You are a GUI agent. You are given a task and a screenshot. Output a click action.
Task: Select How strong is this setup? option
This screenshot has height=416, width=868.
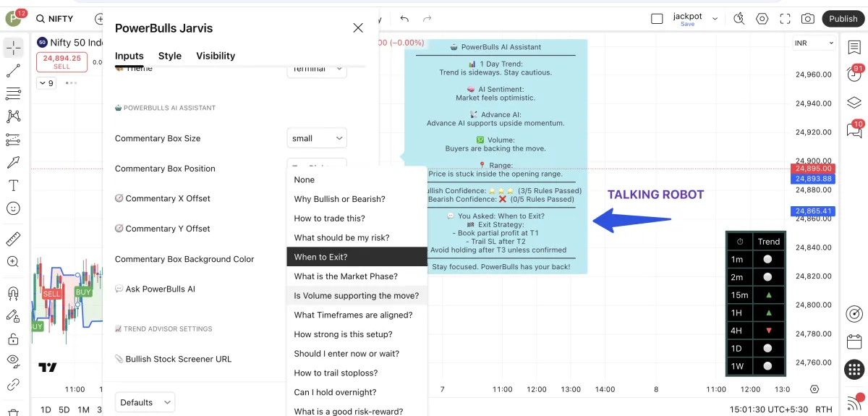point(357,334)
